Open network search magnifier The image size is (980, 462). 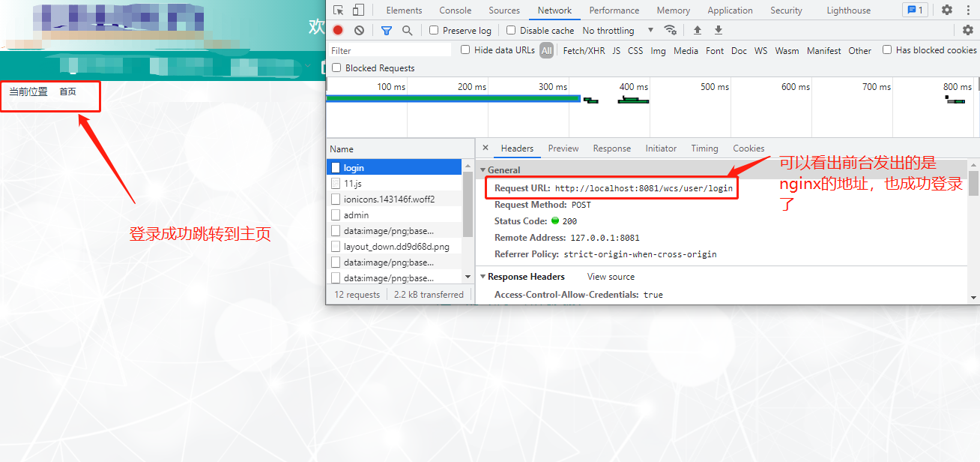point(407,30)
